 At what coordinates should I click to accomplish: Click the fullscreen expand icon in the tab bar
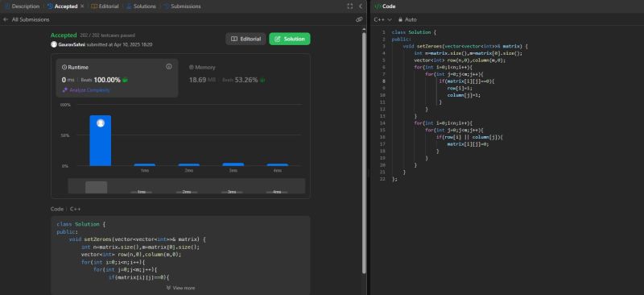tap(350, 6)
